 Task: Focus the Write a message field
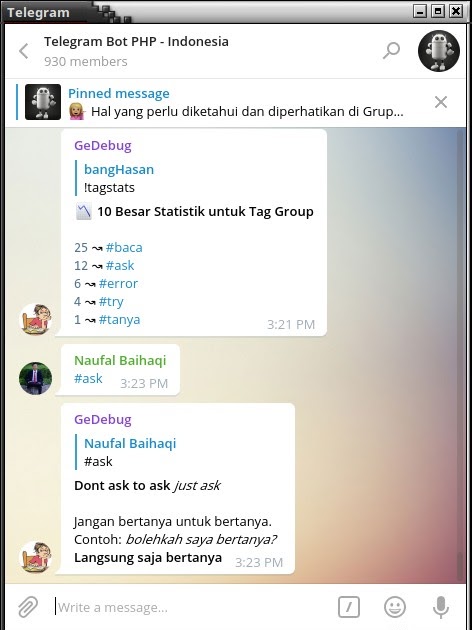(193, 607)
